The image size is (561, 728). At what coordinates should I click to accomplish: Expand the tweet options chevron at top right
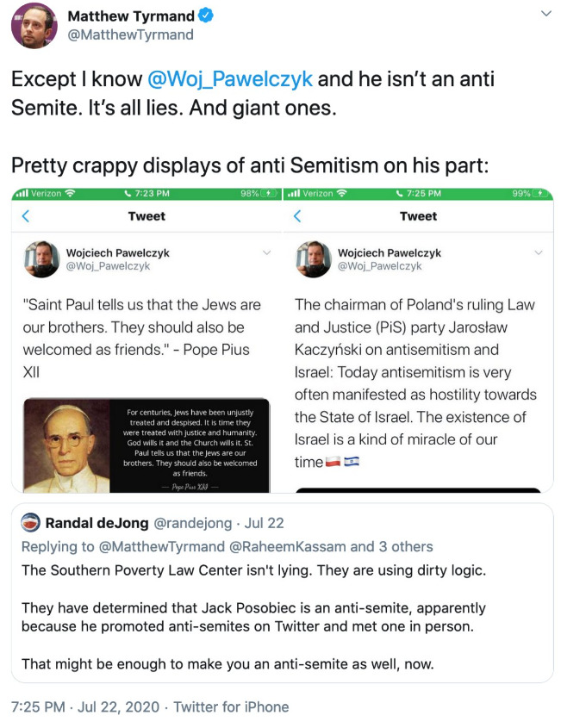[x=546, y=14]
